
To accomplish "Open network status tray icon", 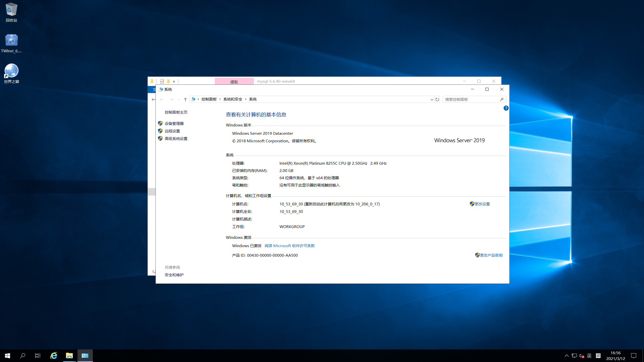I will click(x=574, y=356).
